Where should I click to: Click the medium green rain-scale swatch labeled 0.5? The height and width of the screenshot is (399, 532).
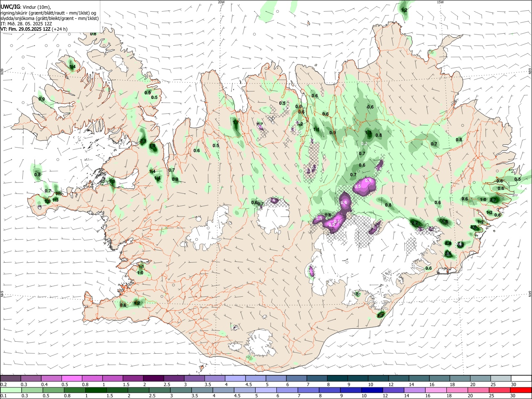(53, 390)
